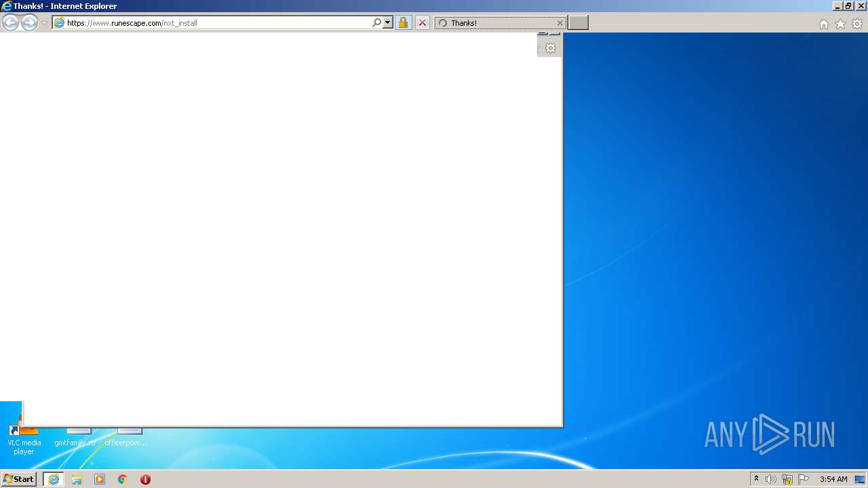This screenshot has height=488, width=868.
Task: Go back with the Back arrow button
Action: tap(10, 23)
